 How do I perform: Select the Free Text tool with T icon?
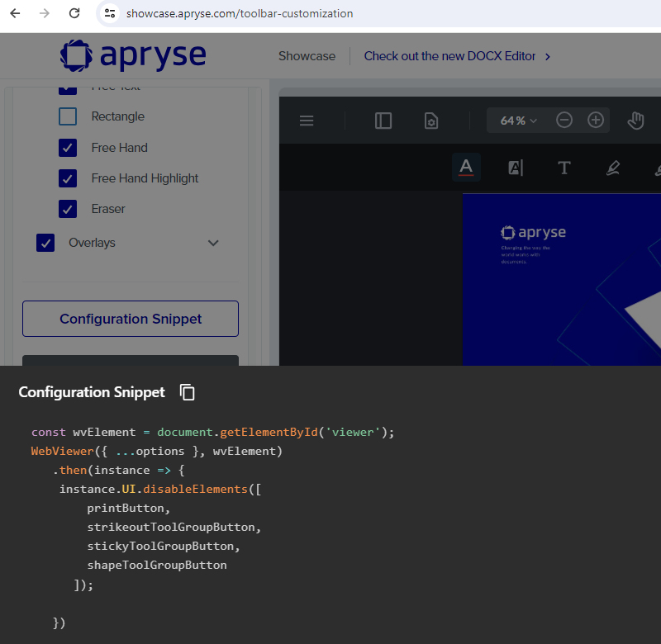564,167
